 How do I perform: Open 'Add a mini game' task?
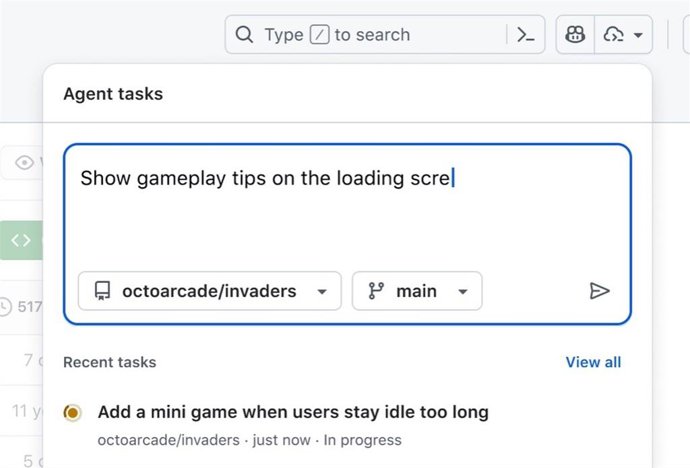(293, 412)
